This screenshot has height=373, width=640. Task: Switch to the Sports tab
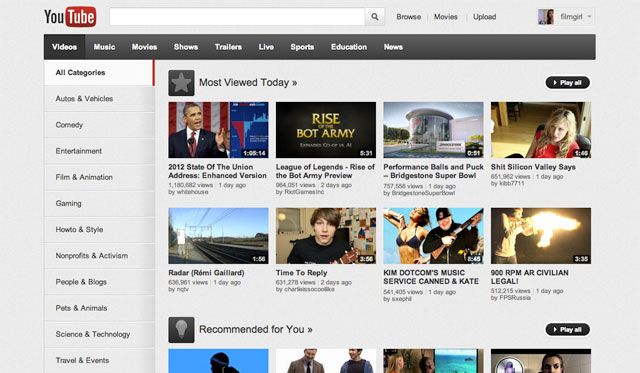(302, 47)
